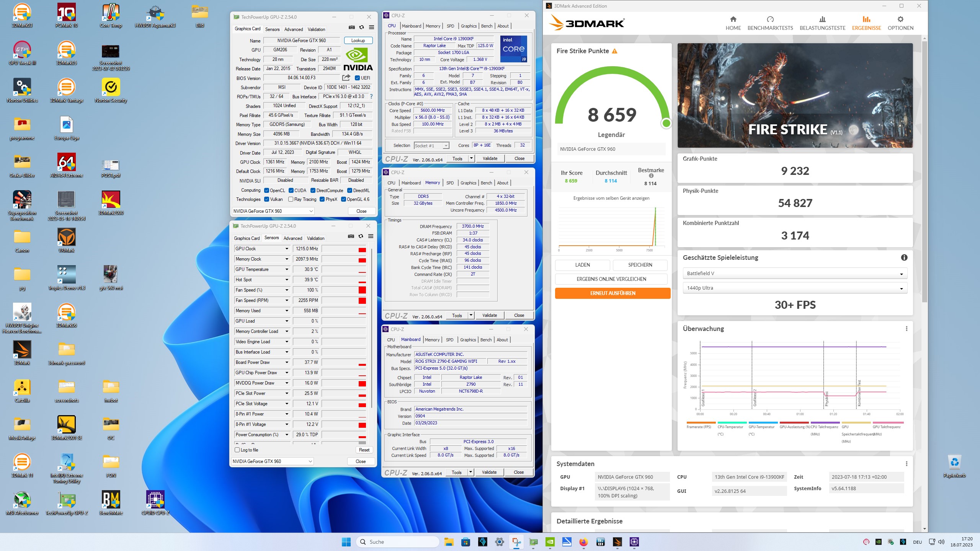Click SPEICHERN button in 3DMark
The width and height of the screenshot is (980, 551).
click(640, 265)
